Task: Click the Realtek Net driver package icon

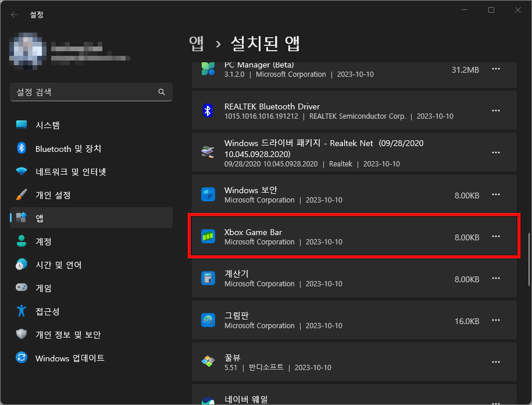Action: click(x=208, y=152)
